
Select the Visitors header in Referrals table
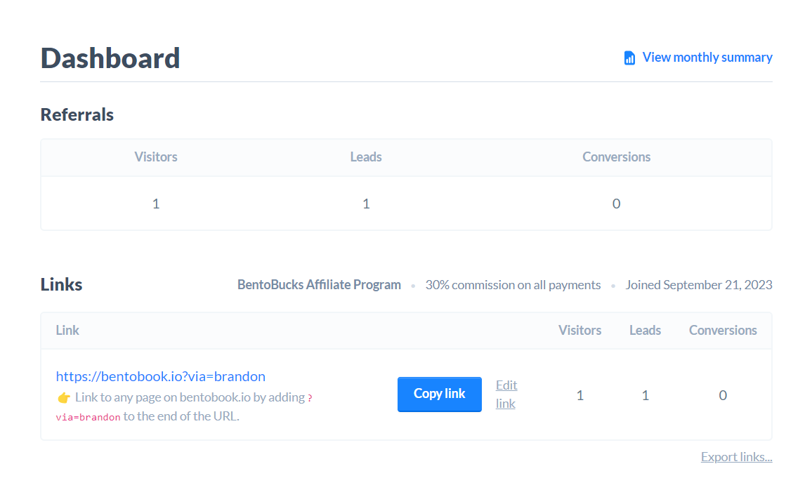[156, 157]
